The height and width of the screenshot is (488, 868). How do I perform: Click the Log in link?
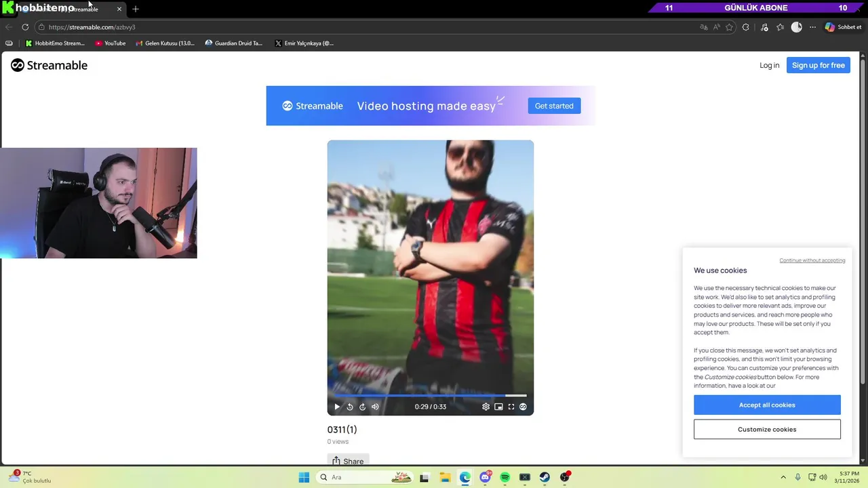[769, 65]
